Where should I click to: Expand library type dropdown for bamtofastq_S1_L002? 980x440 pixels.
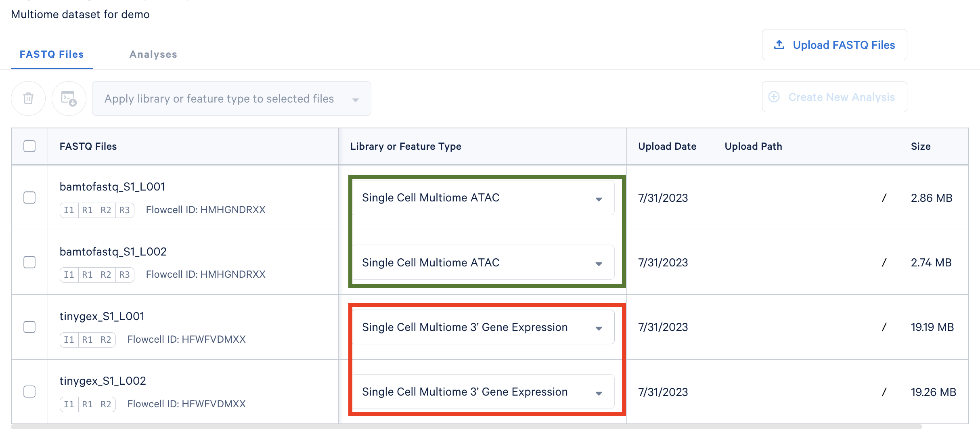click(x=484, y=262)
